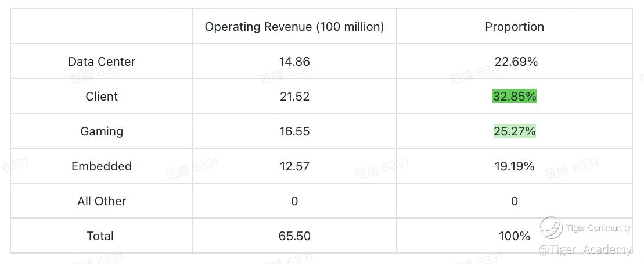The image size is (644, 264).
Task: Select the 100% total proportion cell
Action: 515,236
